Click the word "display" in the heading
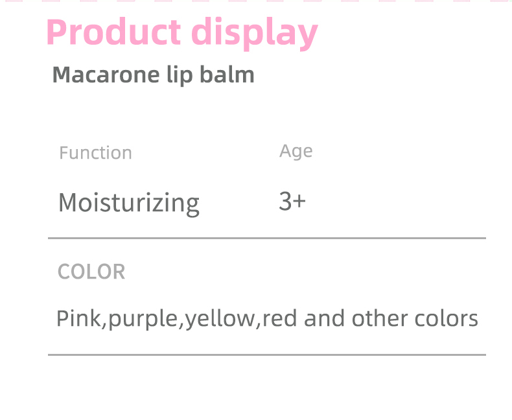This screenshot has height=420, width=512. (x=255, y=34)
